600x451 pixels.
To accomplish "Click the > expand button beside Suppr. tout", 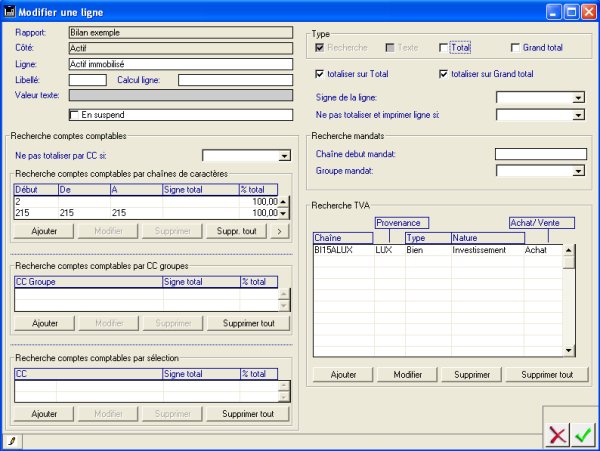I will 279,231.
